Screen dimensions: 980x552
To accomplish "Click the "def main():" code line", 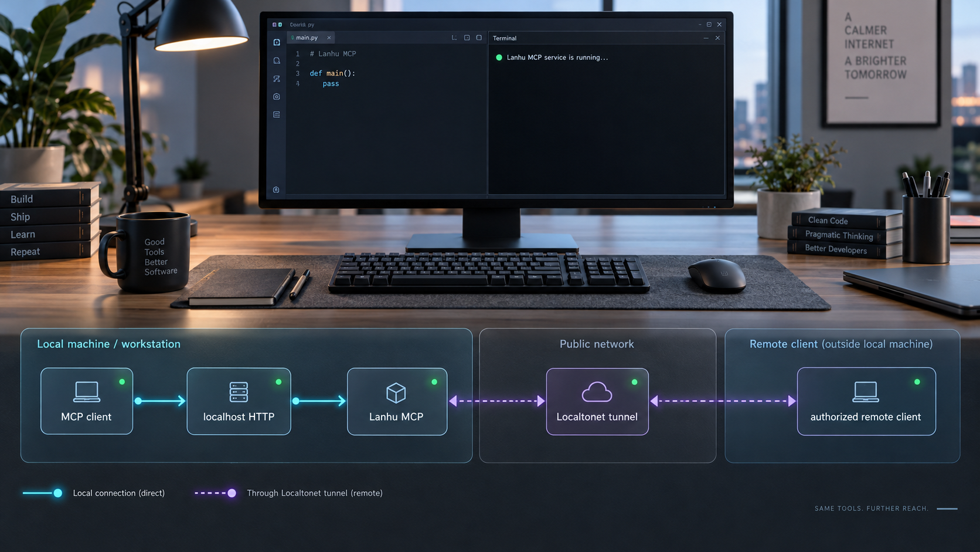I will click(332, 73).
